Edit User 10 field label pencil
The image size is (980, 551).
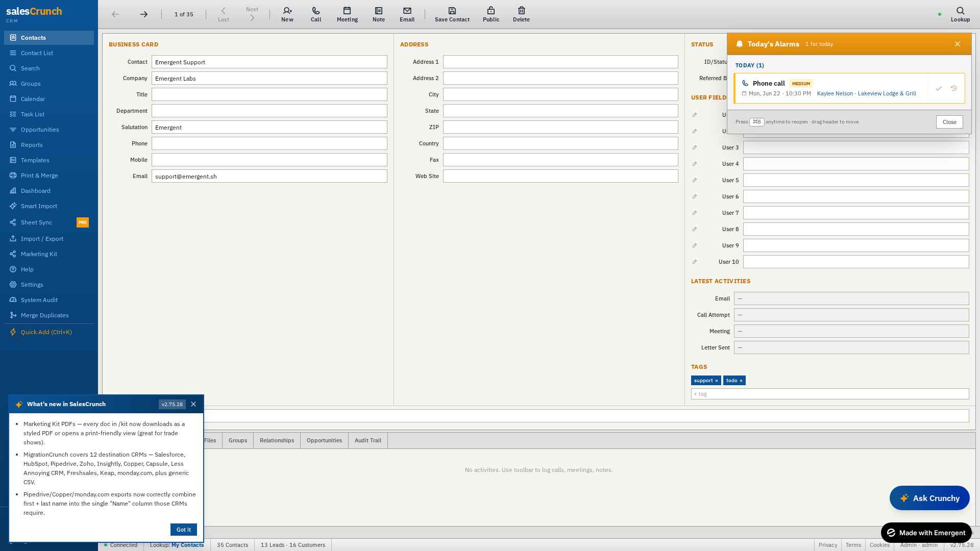click(695, 262)
